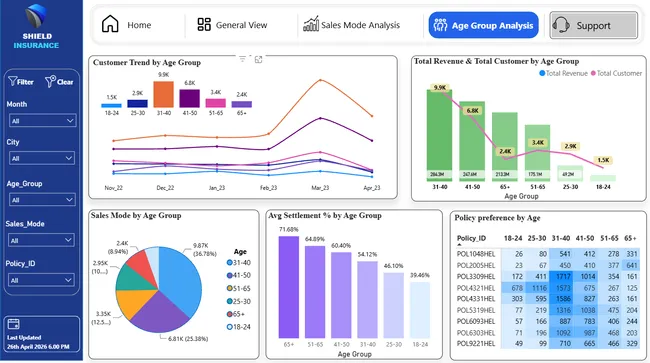Open the Home tab

[x=126, y=25]
